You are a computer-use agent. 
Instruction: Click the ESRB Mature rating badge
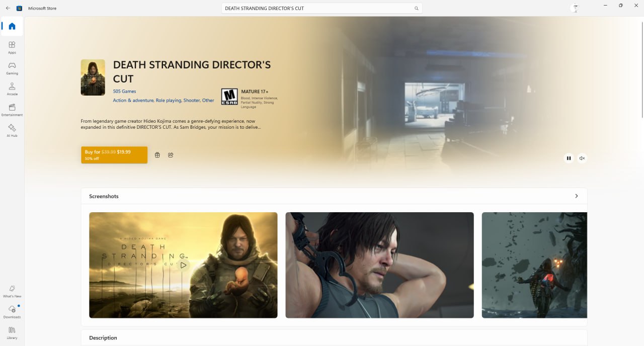(229, 97)
